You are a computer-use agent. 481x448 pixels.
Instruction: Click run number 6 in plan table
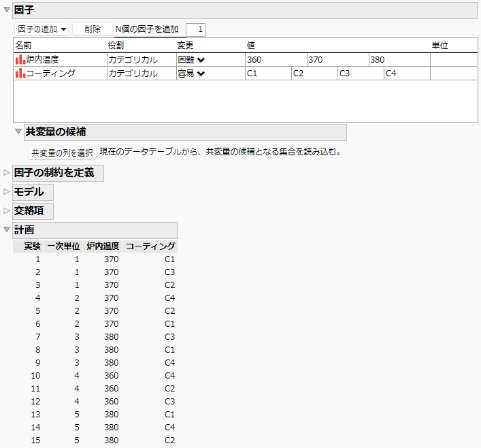pos(37,324)
